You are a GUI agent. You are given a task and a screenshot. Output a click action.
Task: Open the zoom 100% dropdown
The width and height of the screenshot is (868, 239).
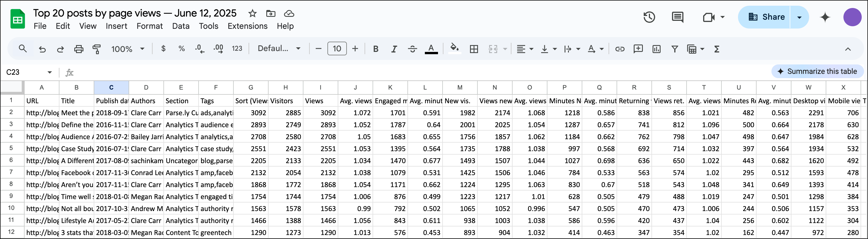pyautogui.click(x=128, y=49)
